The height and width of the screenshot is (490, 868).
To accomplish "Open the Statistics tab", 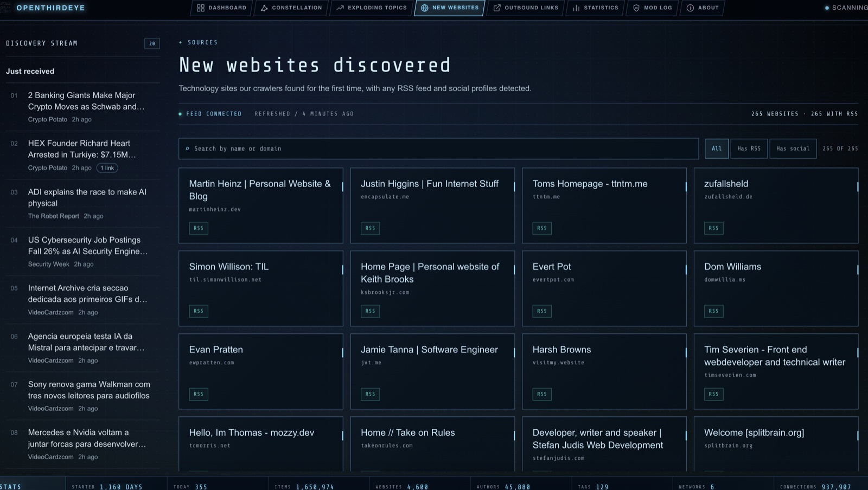I will pos(595,8).
